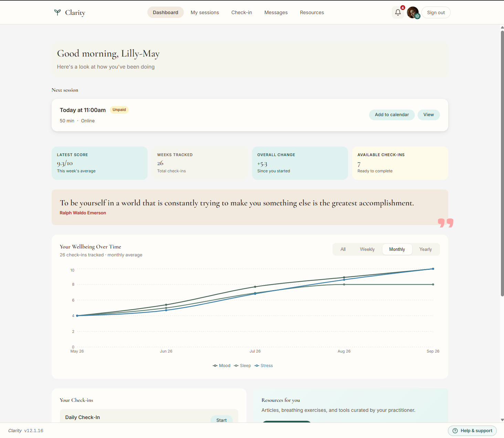Screen dimensions: 504x438
Task: Click the version text v12.1.16
Action: 34,431
